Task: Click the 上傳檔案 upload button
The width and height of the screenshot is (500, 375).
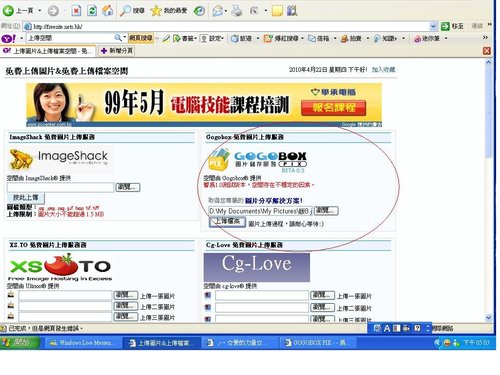Action: pos(227,222)
